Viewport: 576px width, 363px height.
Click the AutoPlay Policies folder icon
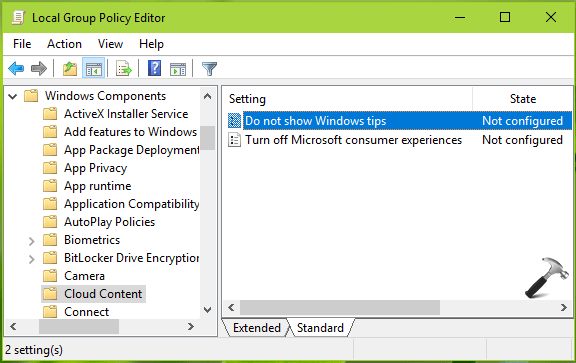[x=50, y=222]
